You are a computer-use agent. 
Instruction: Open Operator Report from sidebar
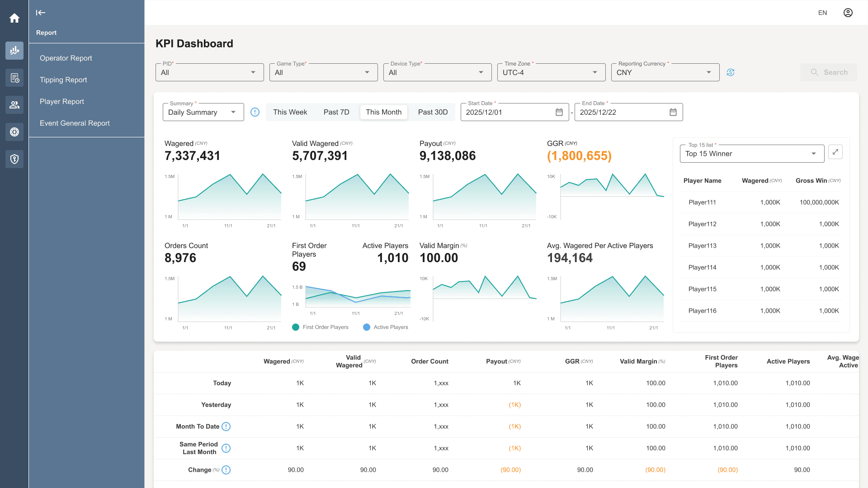pyautogui.click(x=66, y=58)
